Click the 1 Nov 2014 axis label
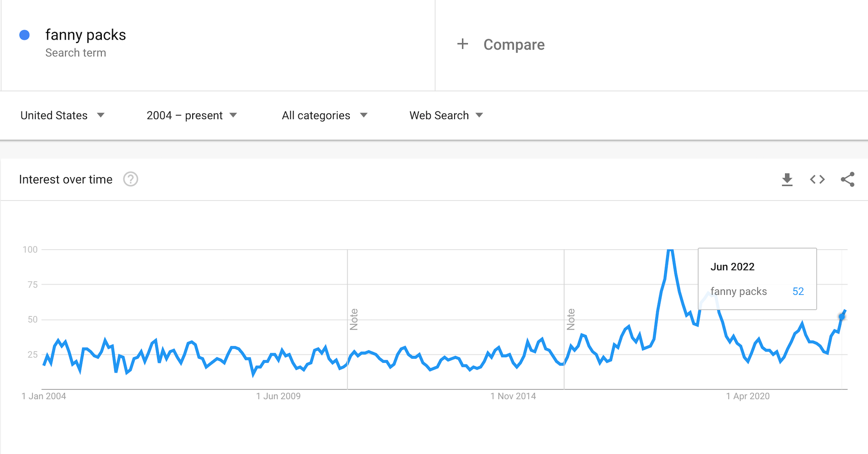868x454 pixels. (513, 396)
